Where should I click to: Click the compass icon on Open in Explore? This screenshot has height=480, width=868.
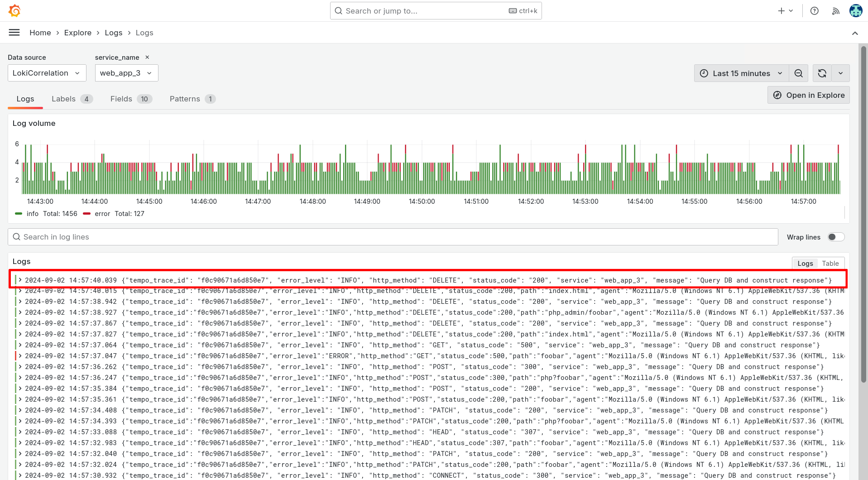coord(777,95)
